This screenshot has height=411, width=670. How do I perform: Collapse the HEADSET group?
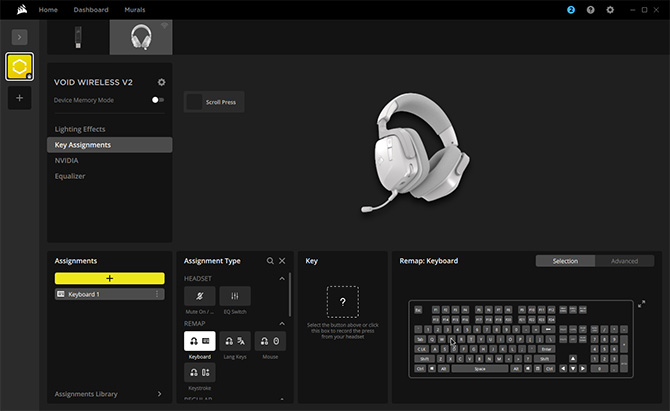(x=282, y=279)
